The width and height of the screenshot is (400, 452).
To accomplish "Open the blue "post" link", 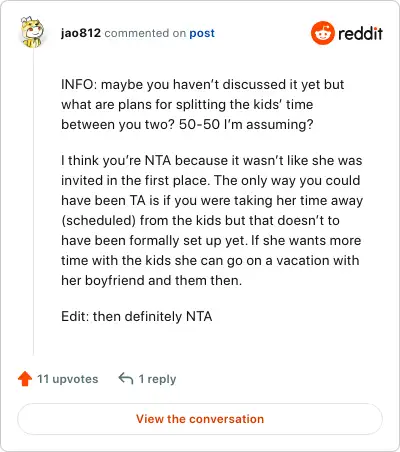I will coord(202,33).
